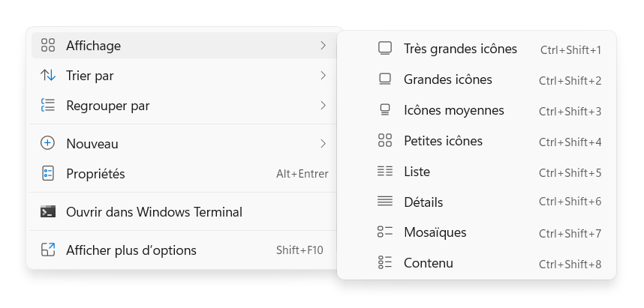Click the Nouveau plus circle icon
The height and width of the screenshot is (308, 644).
(47, 143)
